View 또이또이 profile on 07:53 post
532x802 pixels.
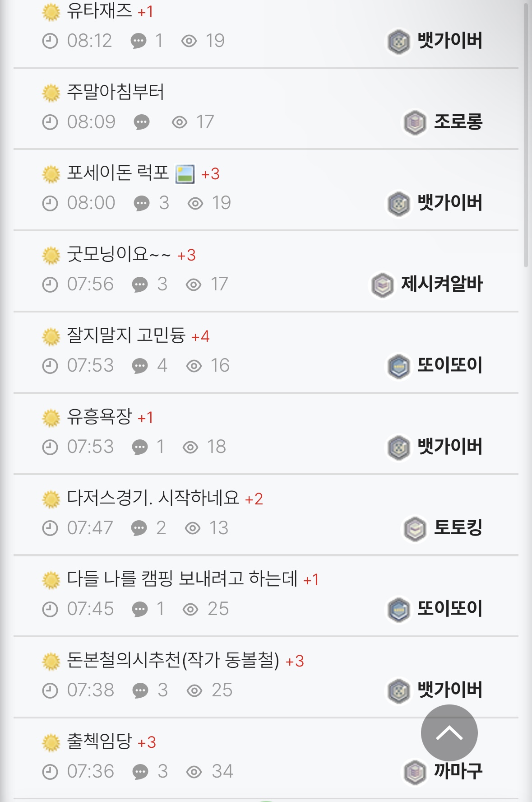[450, 365]
